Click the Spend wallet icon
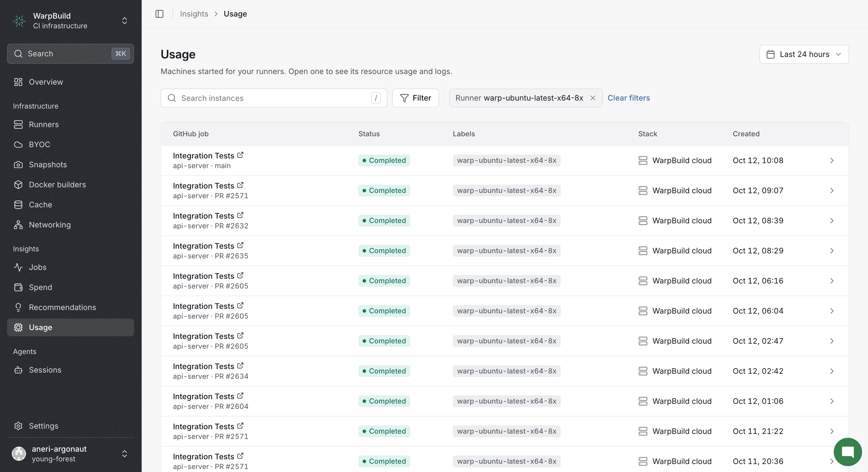Viewport: 868px width, 472px height. click(x=18, y=287)
